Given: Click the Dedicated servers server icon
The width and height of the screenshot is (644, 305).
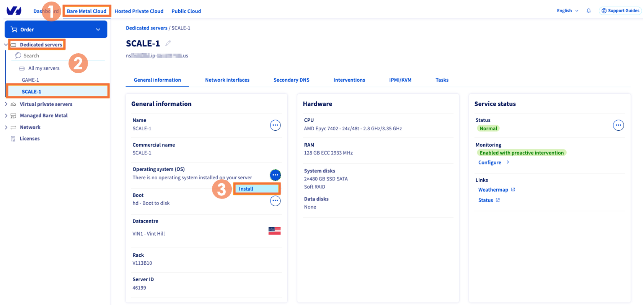Looking at the screenshot, I should click(x=13, y=45).
